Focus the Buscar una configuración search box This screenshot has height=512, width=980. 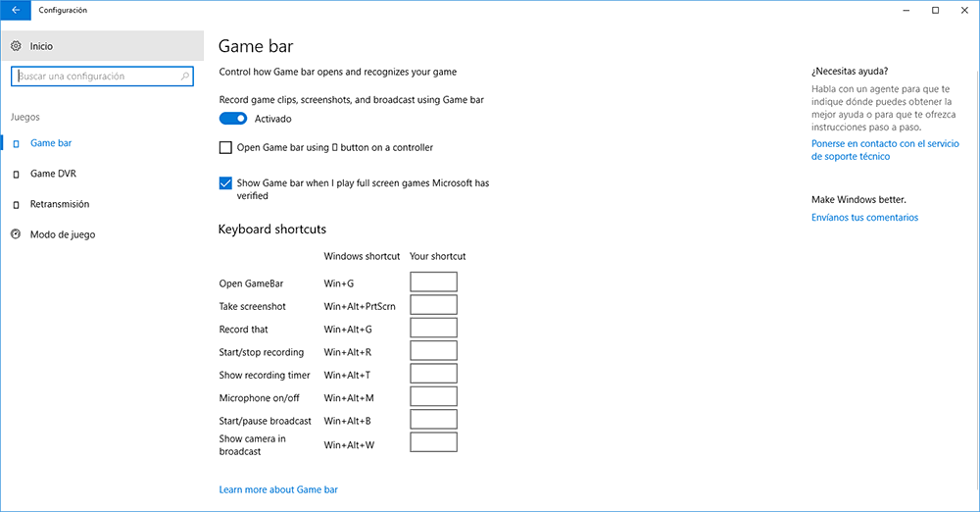coord(103,77)
